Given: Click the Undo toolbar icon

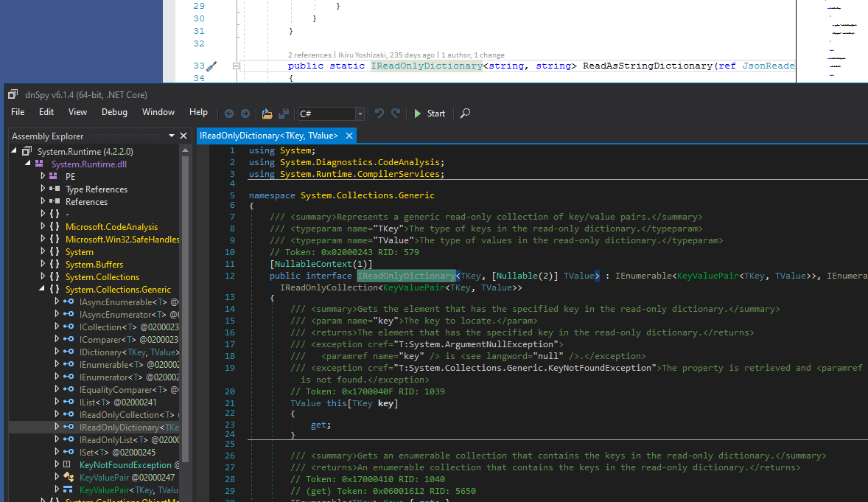Looking at the screenshot, I should pos(378,114).
